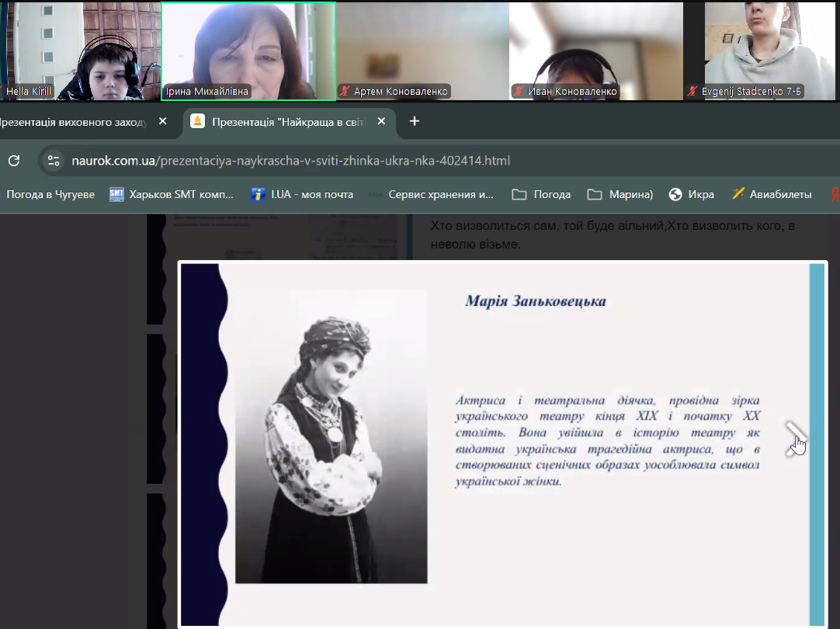
Task: Open the "I.UA - моя почта" bookmark
Action: pyautogui.click(x=302, y=194)
